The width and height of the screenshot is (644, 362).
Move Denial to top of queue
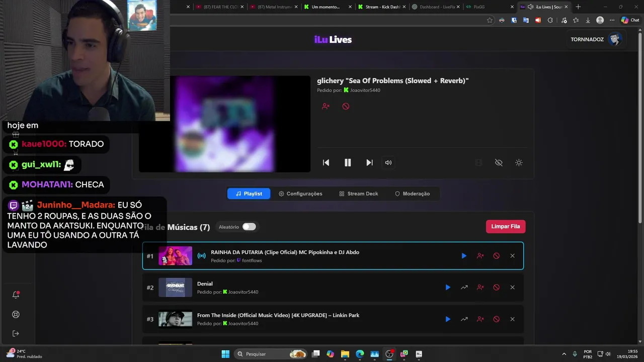click(x=464, y=288)
